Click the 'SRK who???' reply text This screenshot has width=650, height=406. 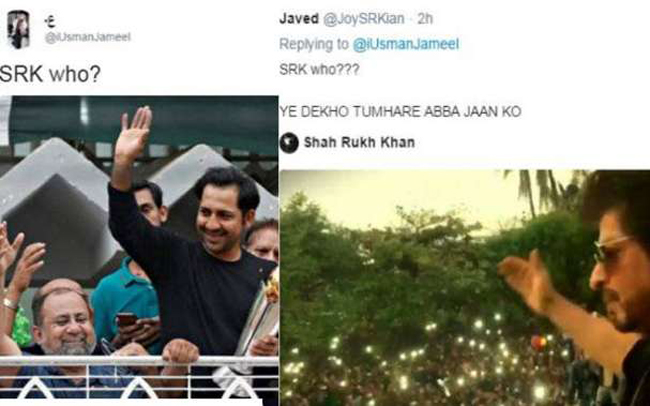pos(319,69)
